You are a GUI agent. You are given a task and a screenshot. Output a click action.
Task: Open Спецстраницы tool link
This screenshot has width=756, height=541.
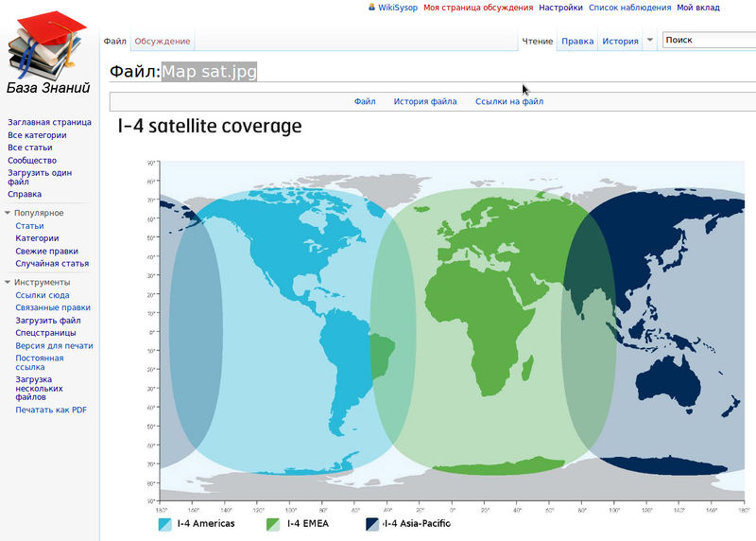[x=45, y=333]
